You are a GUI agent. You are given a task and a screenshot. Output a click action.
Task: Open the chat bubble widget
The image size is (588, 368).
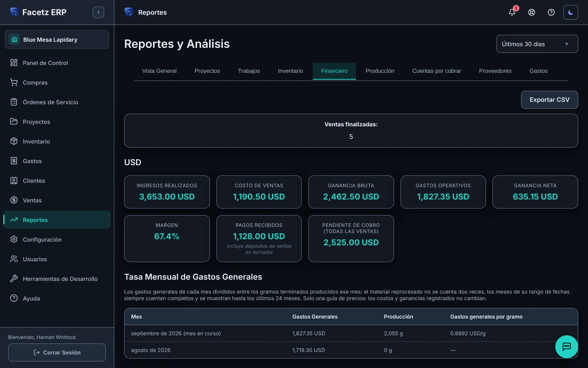566,347
